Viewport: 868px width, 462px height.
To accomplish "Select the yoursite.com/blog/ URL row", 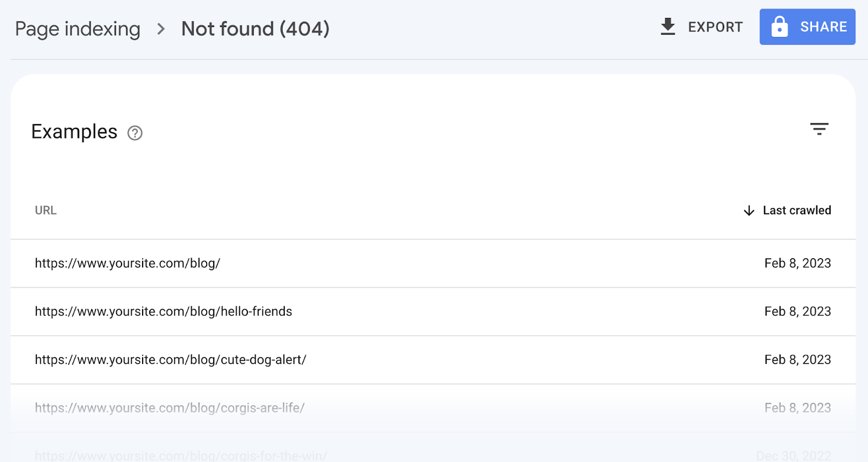I will coord(127,264).
